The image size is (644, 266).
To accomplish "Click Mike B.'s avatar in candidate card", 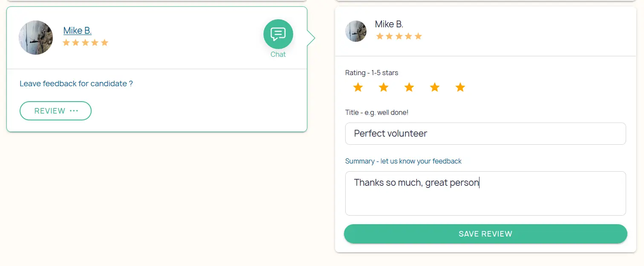I will (x=36, y=38).
